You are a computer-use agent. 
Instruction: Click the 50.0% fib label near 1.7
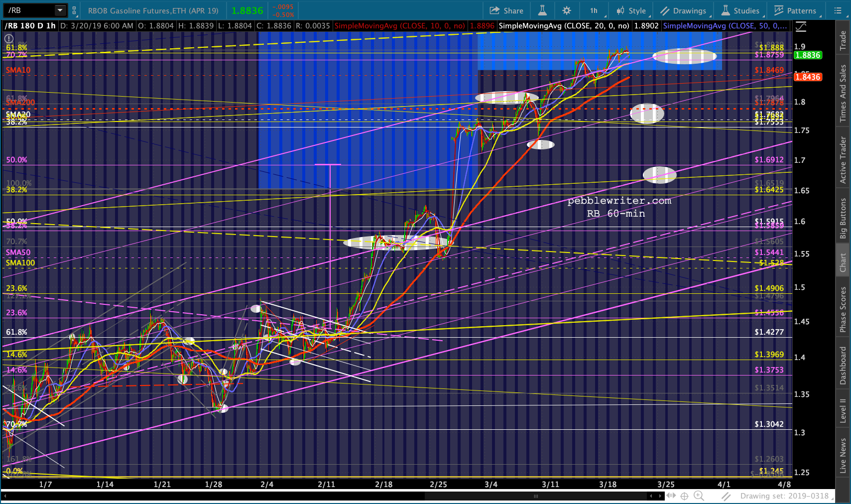tap(16, 160)
